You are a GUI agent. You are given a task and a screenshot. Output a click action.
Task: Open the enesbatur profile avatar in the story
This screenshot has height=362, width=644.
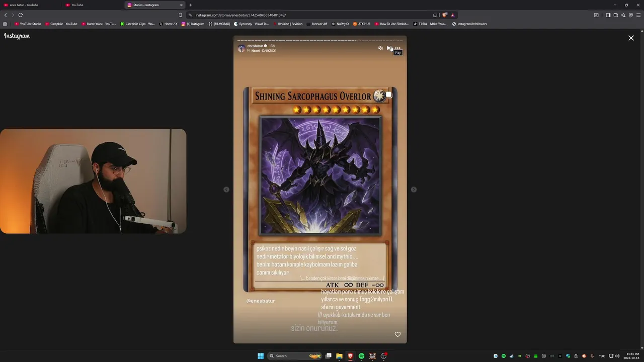[x=242, y=48]
